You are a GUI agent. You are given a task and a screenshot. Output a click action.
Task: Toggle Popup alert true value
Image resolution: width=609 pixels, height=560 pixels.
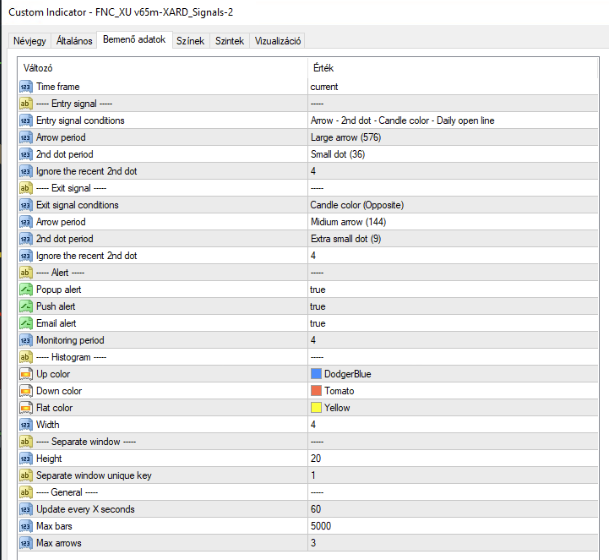318,290
